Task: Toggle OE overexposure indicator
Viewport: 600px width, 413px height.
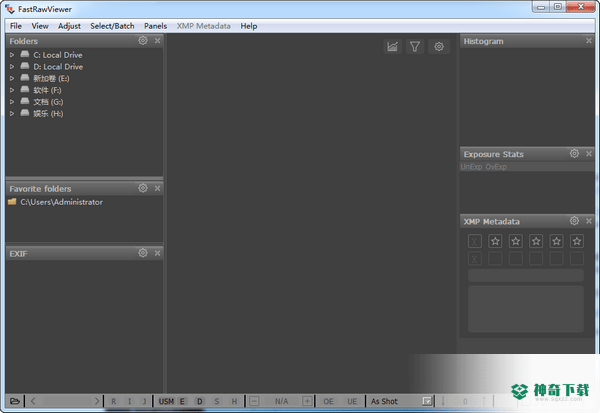Action: [328, 401]
